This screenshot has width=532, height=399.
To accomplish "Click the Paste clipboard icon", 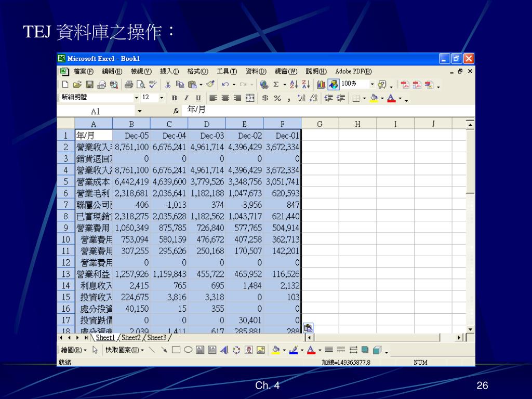I will 192,85.
